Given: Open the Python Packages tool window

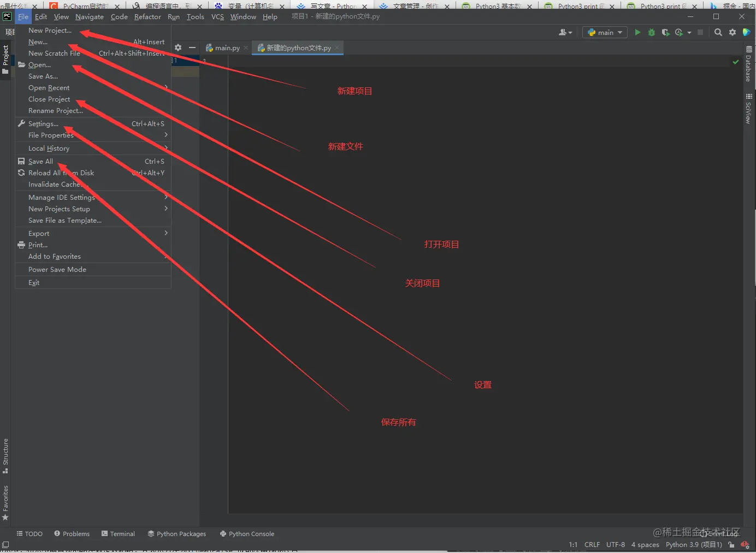Looking at the screenshot, I should pyautogui.click(x=177, y=534).
